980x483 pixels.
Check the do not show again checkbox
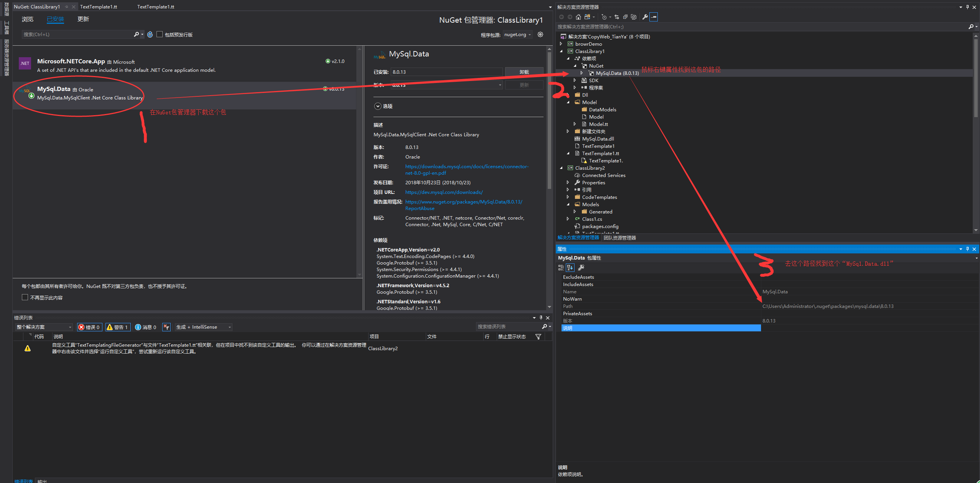[x=25, y=298]
